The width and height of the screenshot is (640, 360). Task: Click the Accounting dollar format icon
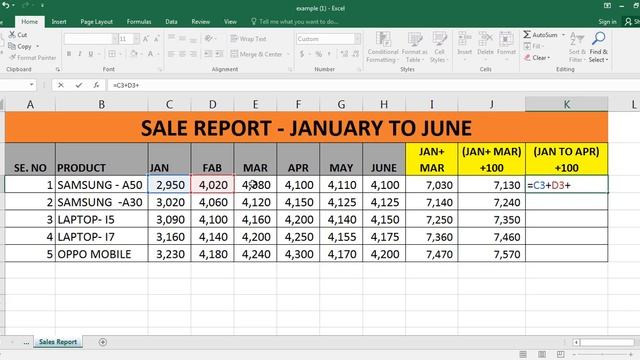tap(302, 54)
